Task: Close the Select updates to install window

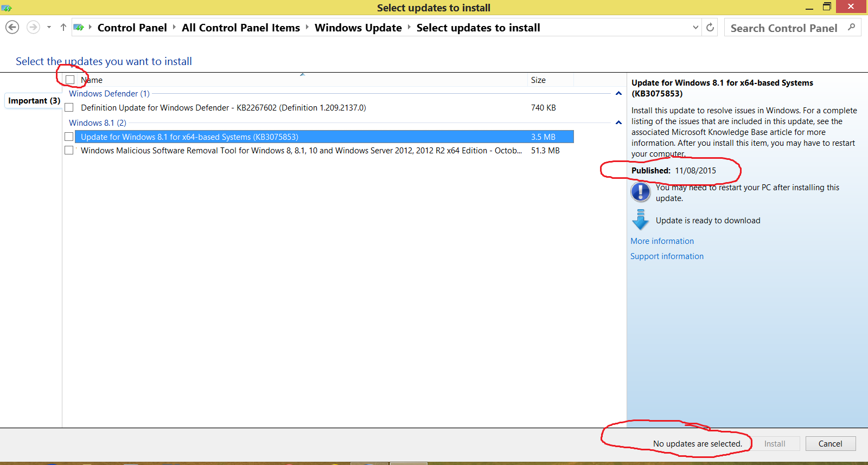Action: coord(851,7)
